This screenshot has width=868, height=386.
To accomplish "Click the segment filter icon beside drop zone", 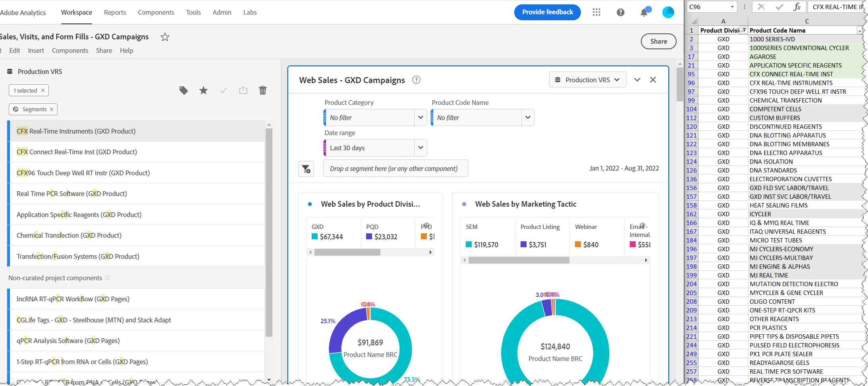I will (306, 169).
